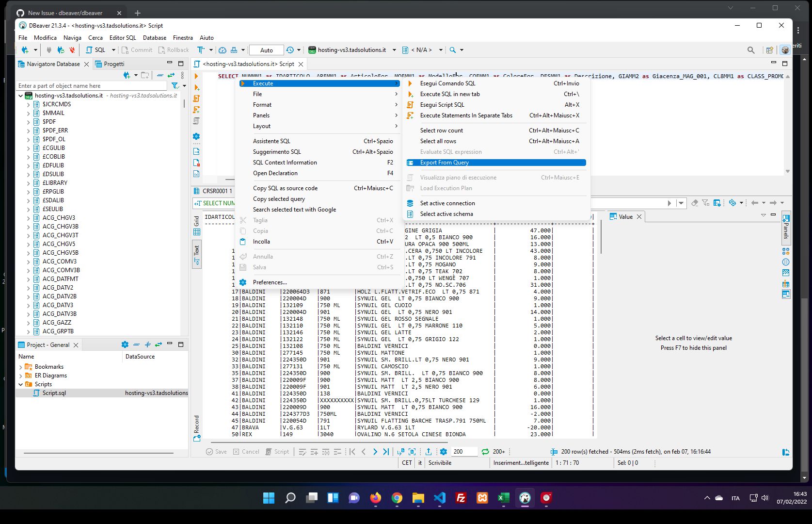This screenshot has width=812, height=524.
Task: Close the Project - General tab
Action: pyautogui.click(x=76, y=345)
